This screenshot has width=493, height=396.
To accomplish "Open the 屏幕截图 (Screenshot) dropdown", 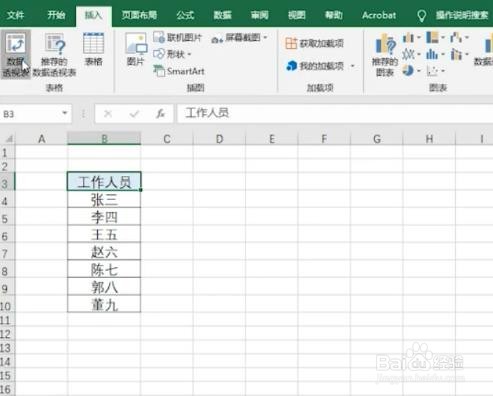I will [x=239, y=38].
